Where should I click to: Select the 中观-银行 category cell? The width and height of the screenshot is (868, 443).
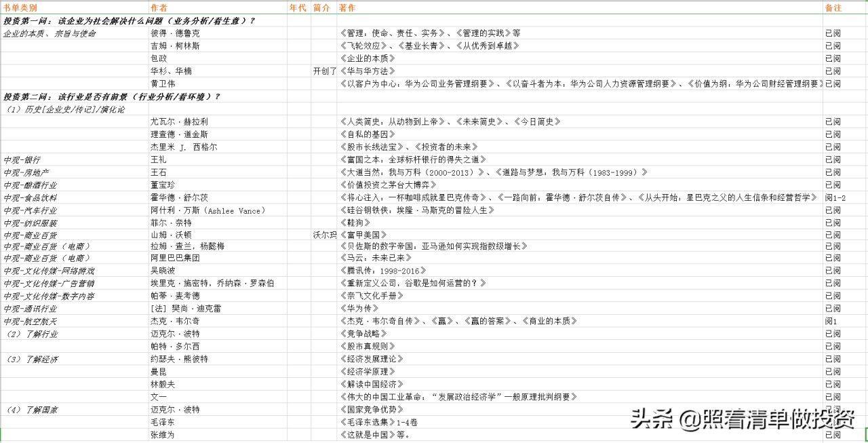click(22, 160)
